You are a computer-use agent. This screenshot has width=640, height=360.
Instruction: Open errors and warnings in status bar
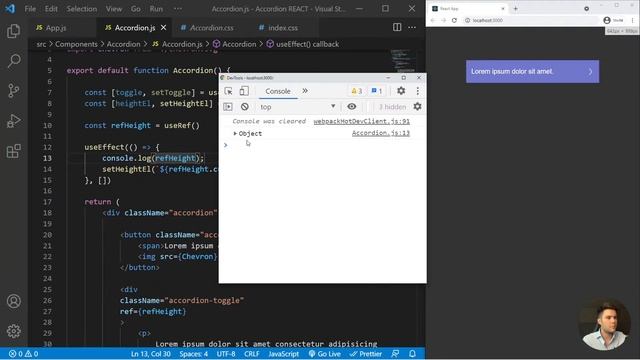coord(23,354)
